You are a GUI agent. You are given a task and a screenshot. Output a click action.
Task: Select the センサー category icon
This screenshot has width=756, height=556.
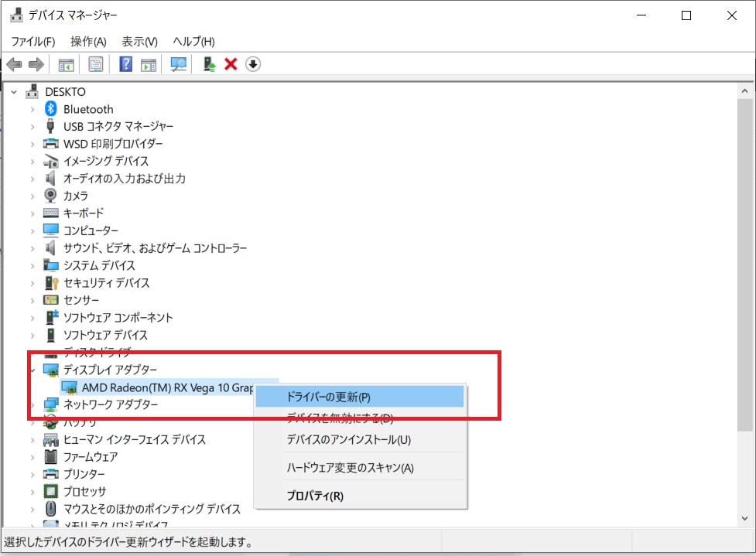(50, 300)
